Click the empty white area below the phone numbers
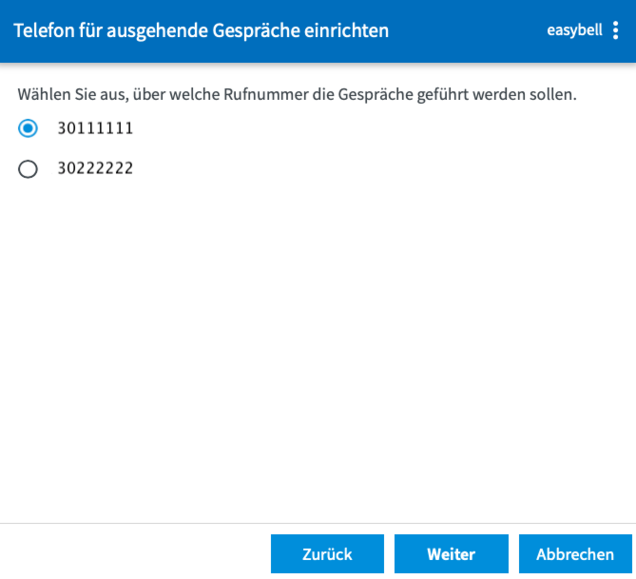 (x=318, y=350)
